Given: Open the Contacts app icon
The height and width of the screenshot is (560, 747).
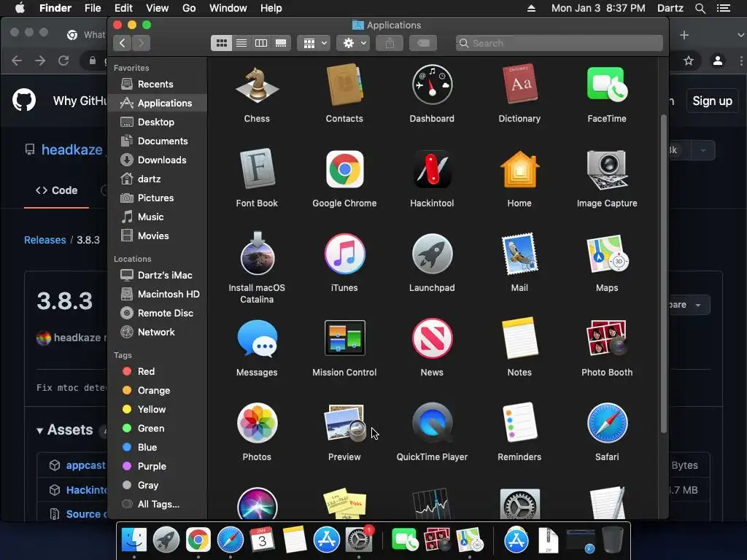Looking at the screenshot, I should (x=344, y=86).
